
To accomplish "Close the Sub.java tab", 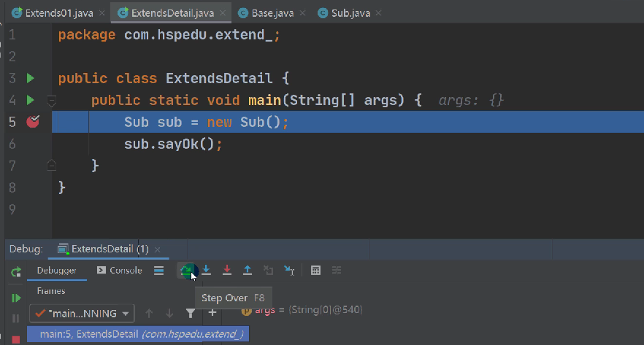I will pos(378,13).
